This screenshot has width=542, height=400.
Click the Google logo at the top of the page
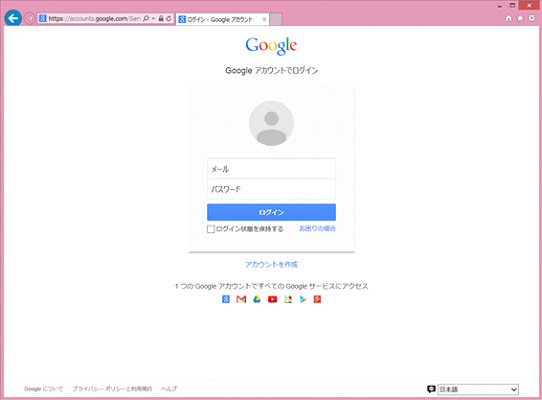[x=271, y=46]
